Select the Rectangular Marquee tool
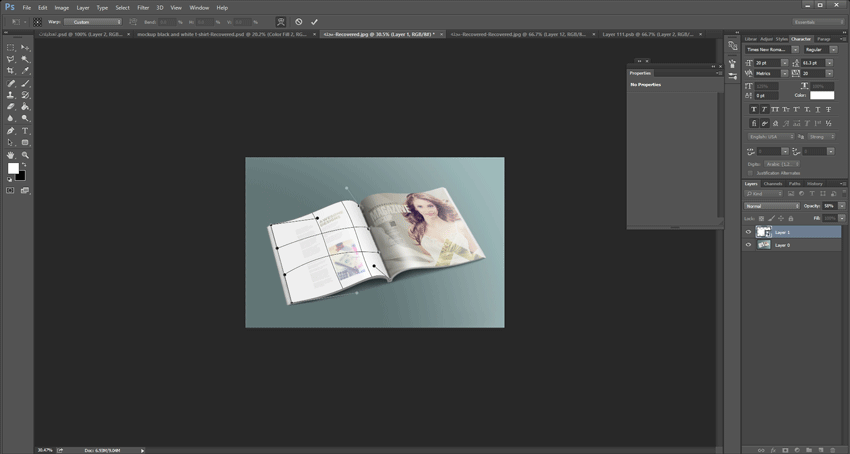The width and height of the screenshot is (850, 454). [10, 48]
